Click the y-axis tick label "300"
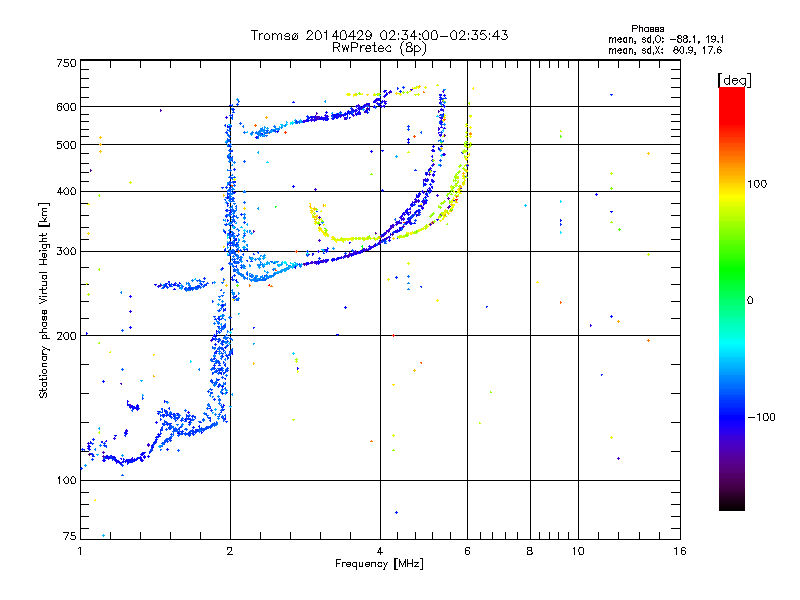The width and height of the screenshot is (800, 600). tap(66, 252)
